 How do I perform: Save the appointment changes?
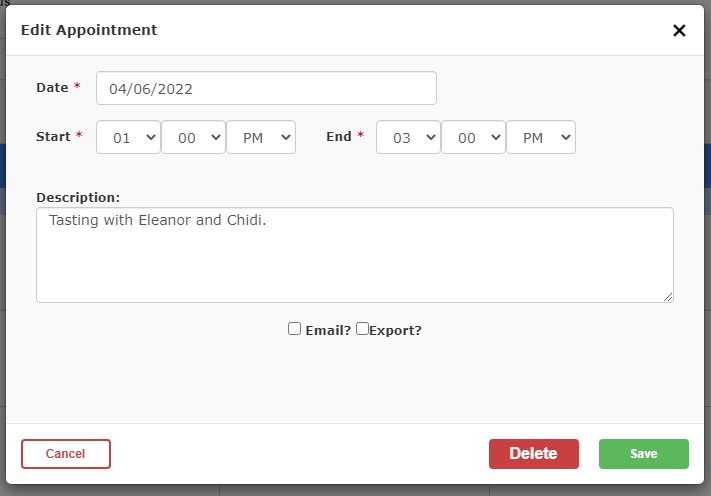pos(644,454)
